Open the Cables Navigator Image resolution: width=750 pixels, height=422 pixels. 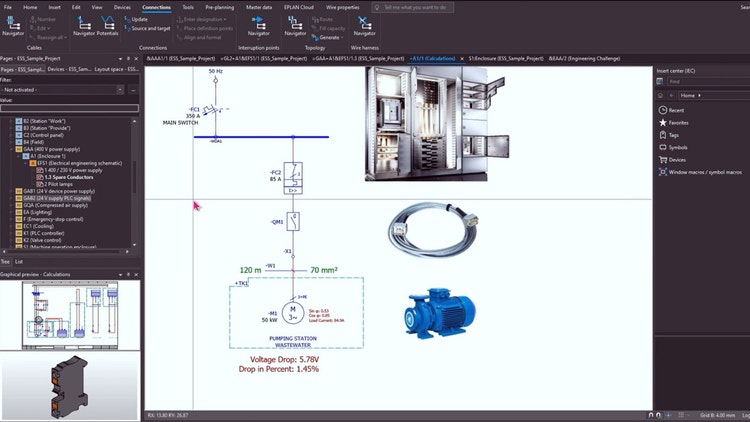pos(14,25)
